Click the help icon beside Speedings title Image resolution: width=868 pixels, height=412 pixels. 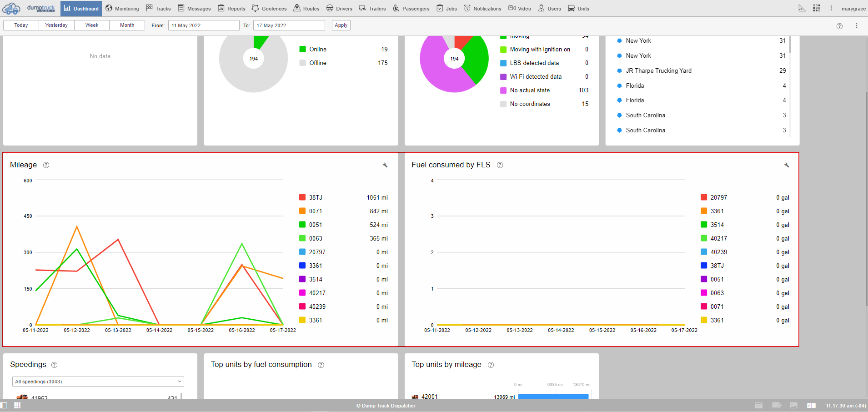[x=55, y=365]
